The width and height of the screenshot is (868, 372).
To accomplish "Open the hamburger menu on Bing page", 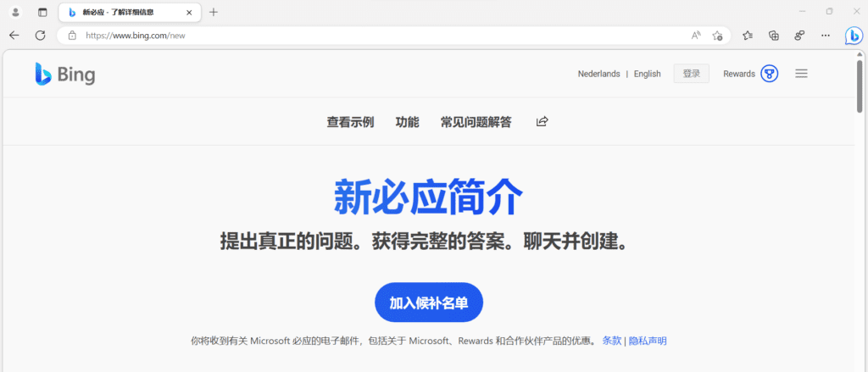I will pos(801,74).
